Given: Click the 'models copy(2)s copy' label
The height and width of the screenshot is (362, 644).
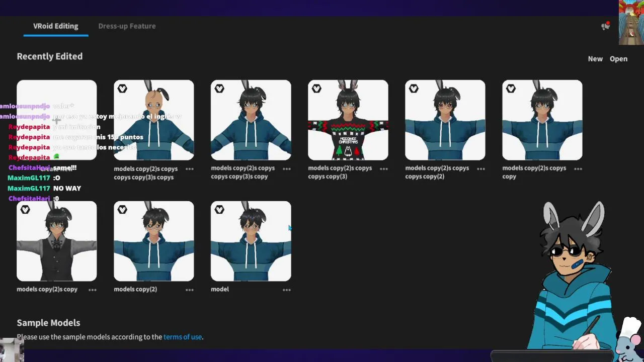Looking at the screenshot, I should [x=47, y=289].
